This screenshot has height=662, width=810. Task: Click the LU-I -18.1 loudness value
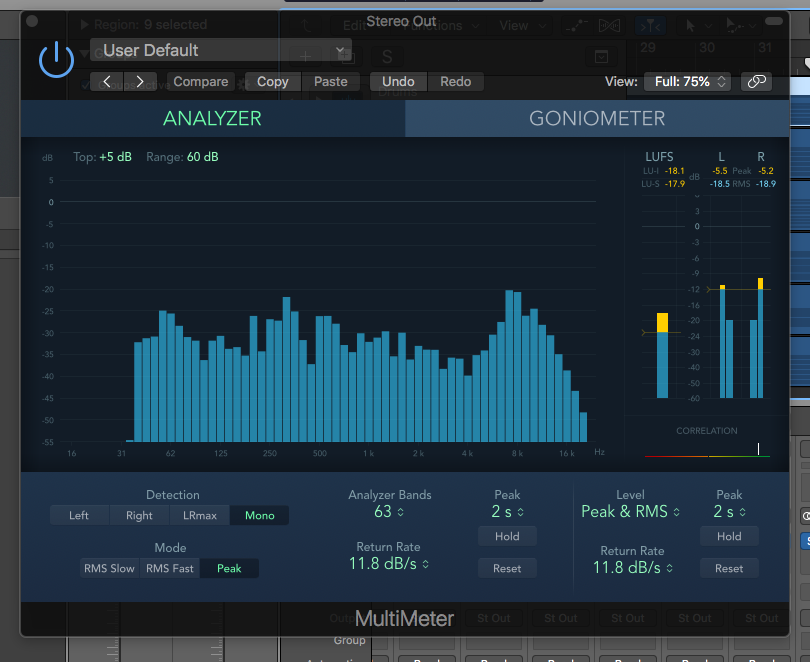[675, 171]
